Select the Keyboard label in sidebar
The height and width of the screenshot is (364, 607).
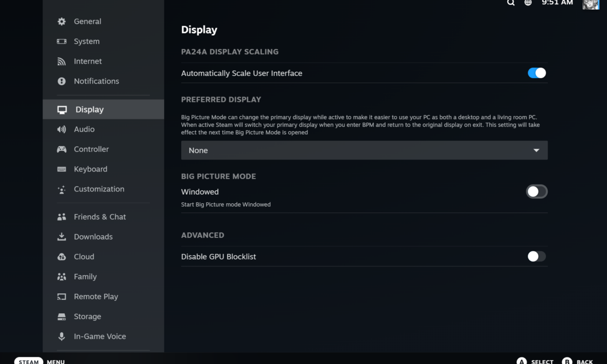(x=91, y=169)
